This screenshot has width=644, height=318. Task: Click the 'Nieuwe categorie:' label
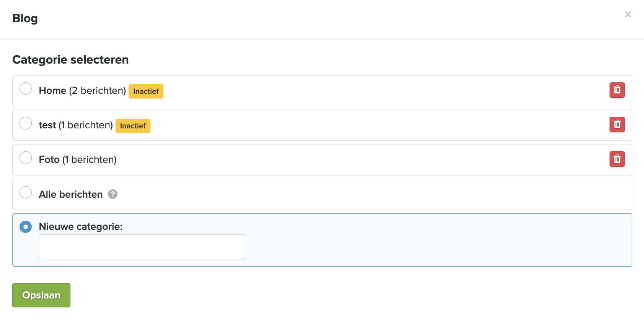click(81, 227)
